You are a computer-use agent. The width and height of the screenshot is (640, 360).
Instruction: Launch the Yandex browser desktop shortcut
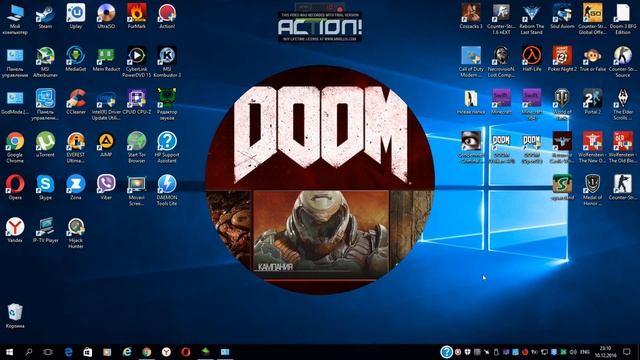click(15, 231)
